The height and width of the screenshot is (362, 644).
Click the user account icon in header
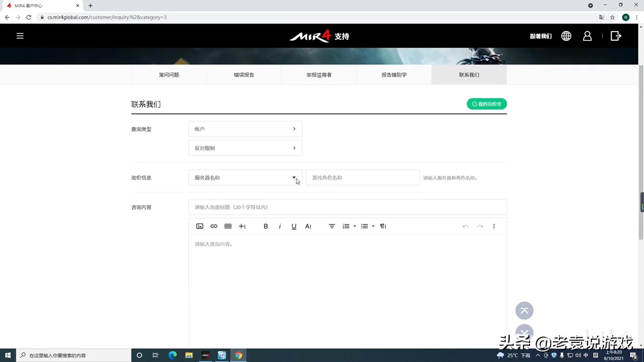tap(587, 36)
